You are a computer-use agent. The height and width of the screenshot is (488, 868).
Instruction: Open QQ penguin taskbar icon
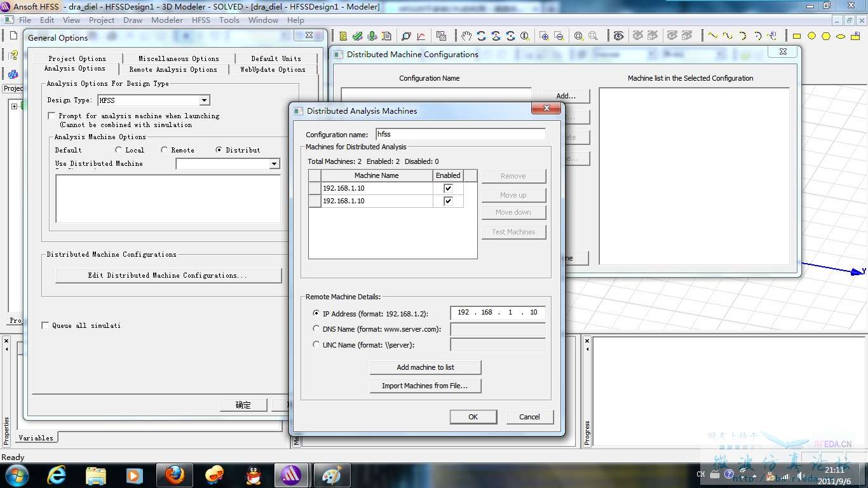click(x=254, y=475)
